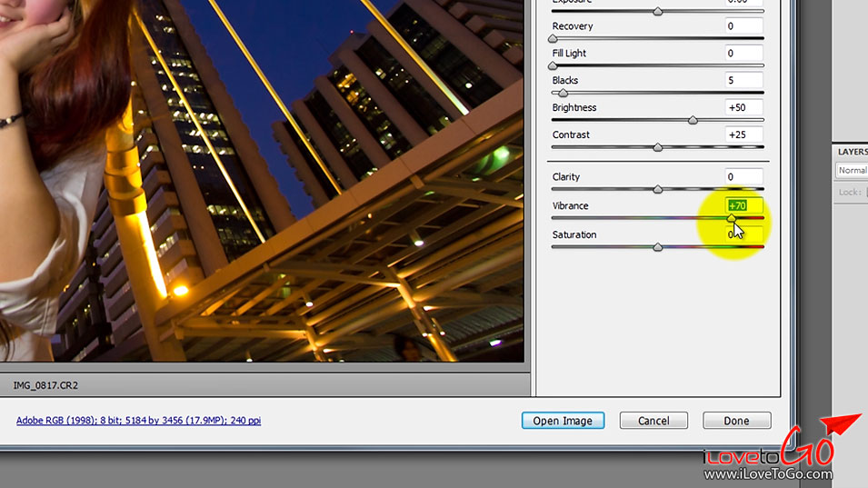Click the Blacks label

tap(564, 80)
